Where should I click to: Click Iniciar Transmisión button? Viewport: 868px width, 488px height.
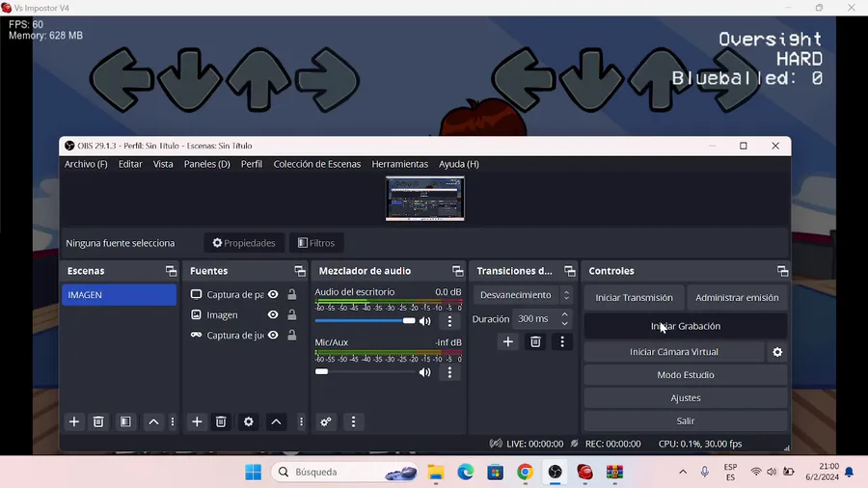[x=635, y=298]
